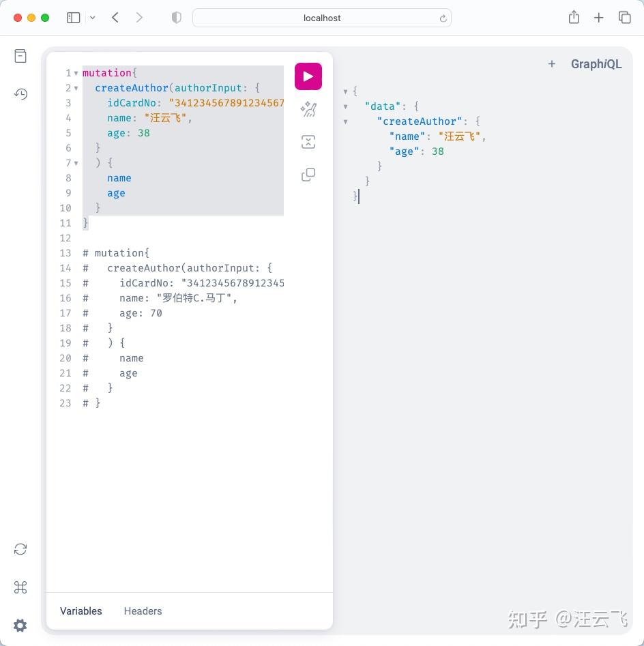This screenshot has height=646, width=644.
Task: Collapse the mutation block on line 1
Action: (76, 73)
